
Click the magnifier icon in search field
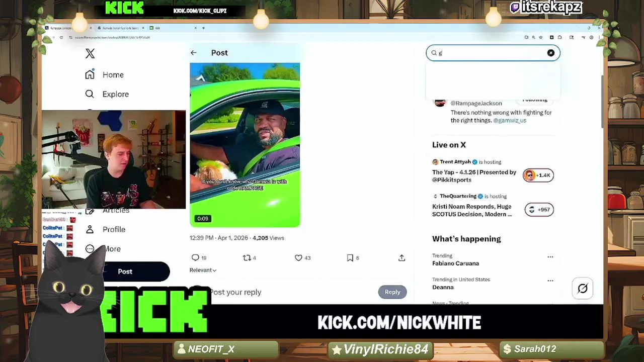tap(434, 53)
